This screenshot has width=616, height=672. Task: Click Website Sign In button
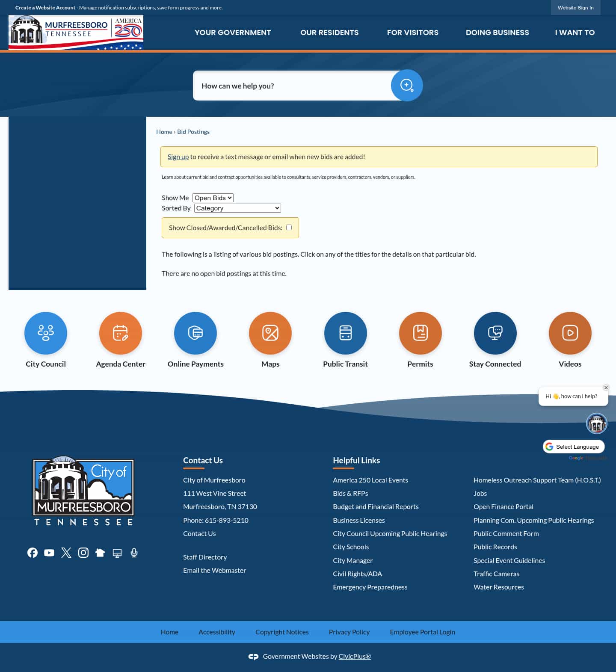[576, 8]
